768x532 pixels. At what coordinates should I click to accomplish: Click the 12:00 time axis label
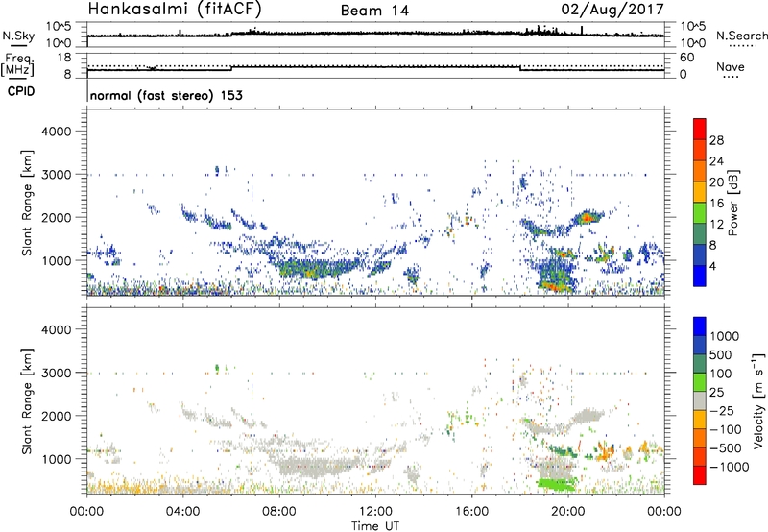coord(375,512)
